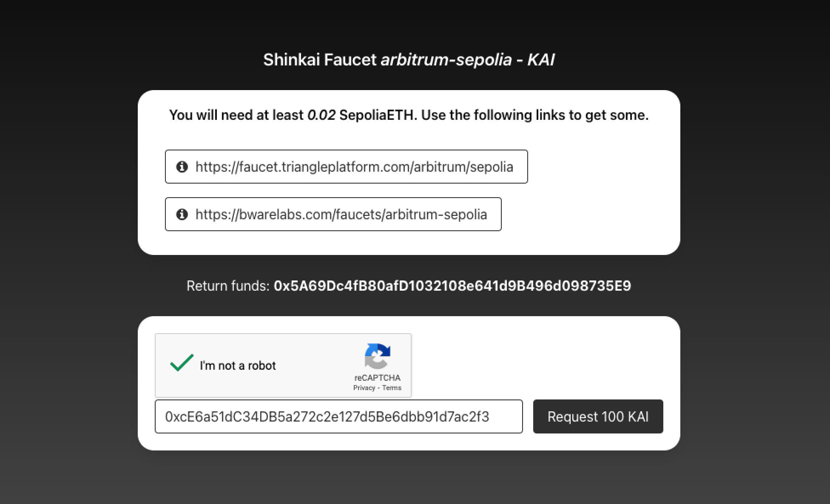Click the 'I'm not a robot' label text
The width and height of the screenshot is (830, 504).
(x=237, y=365)
